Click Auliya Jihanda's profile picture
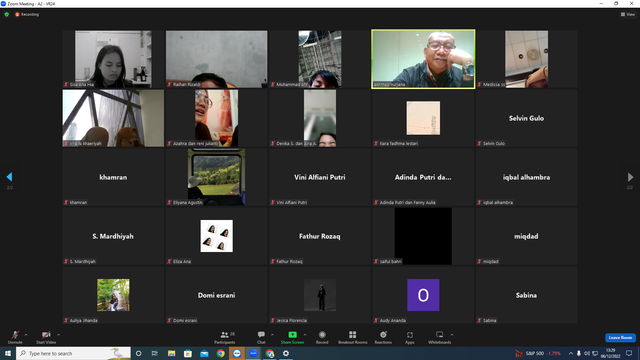This screenshot has width=640, height=360. click(113, 295)
